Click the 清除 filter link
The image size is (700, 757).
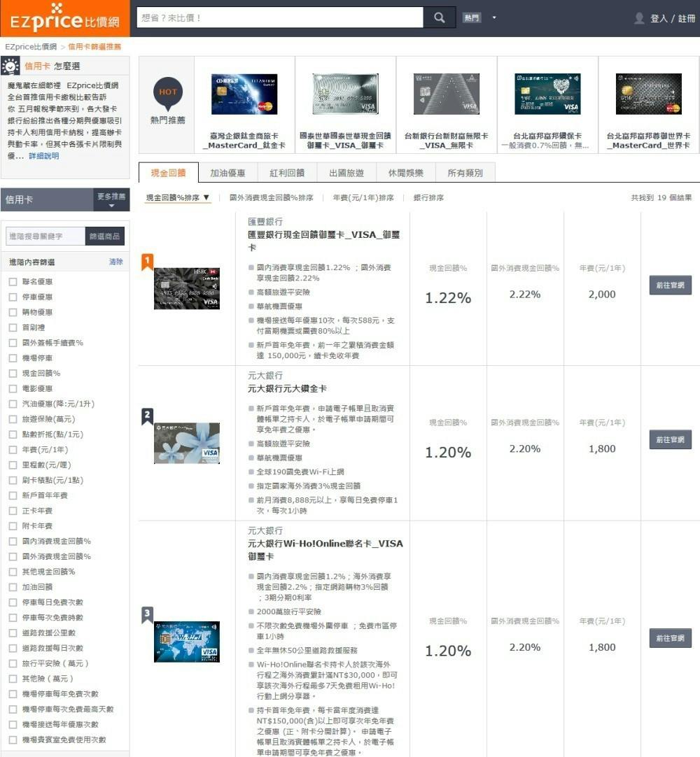116,262
